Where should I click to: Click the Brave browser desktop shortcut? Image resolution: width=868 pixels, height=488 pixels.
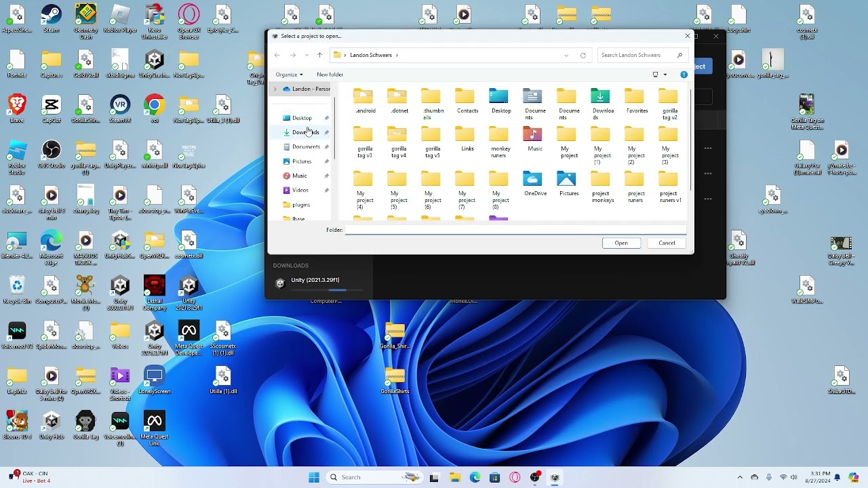tap(16, 109)
